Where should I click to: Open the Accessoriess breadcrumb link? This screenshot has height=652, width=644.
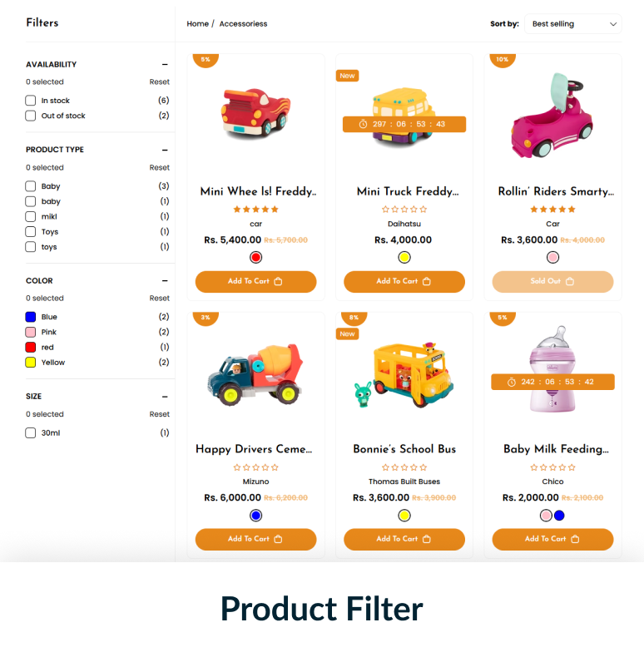tap(243, 23)
